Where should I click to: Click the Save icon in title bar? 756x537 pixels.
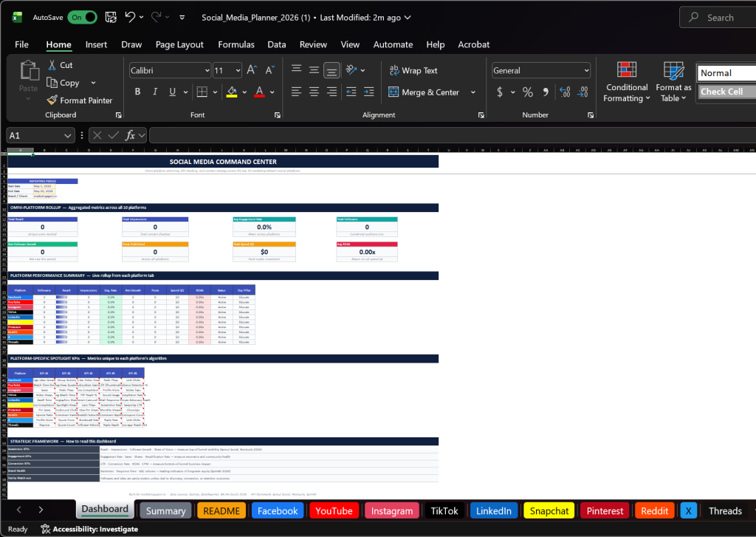pos(111,17)
